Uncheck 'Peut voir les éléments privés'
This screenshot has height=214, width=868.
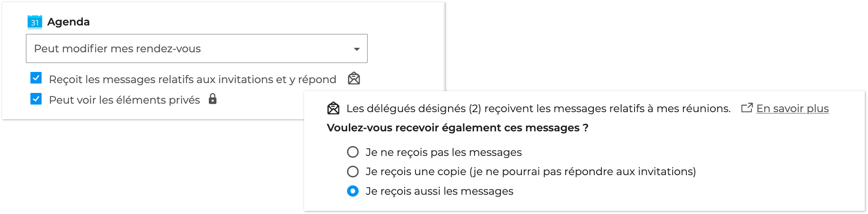(36, 99)
